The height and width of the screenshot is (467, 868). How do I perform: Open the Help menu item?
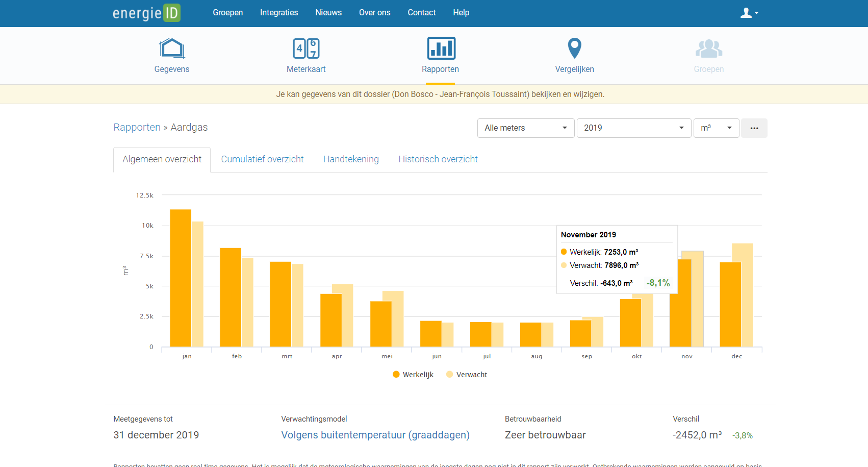pos(461,13)
